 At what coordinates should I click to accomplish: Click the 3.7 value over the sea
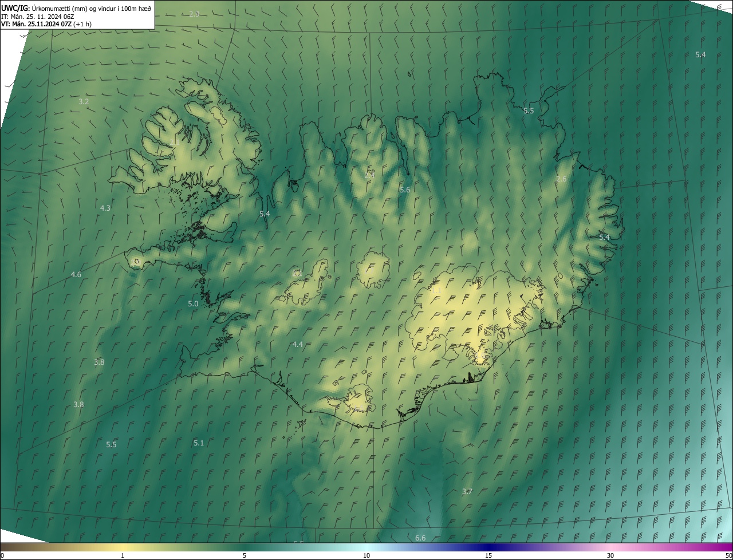[467, 492]
